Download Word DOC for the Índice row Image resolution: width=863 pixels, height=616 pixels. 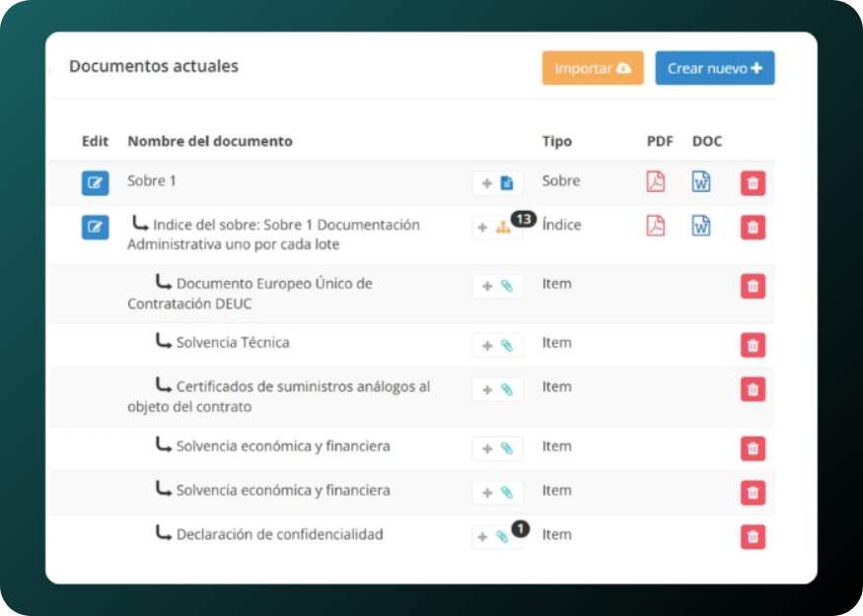pos(700,226)
